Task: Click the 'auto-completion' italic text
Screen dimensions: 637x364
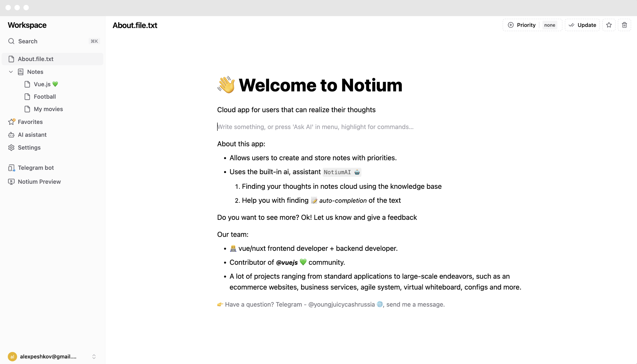Action: 343,201
